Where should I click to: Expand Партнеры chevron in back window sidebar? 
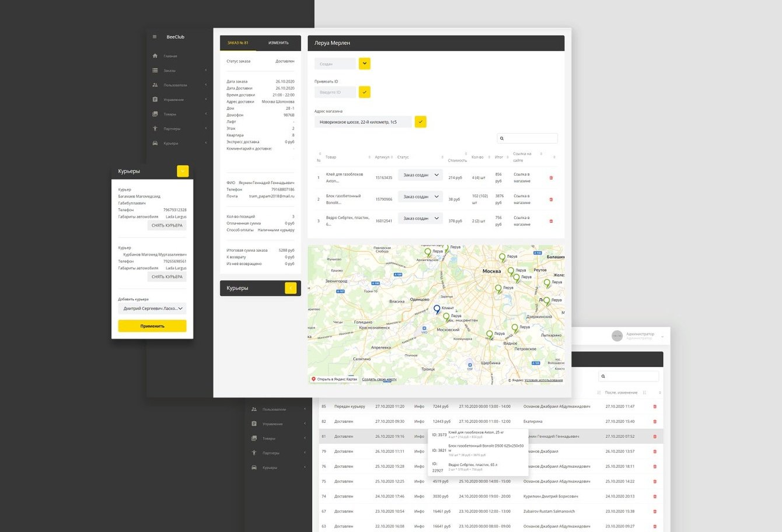[x=305, y=453]
